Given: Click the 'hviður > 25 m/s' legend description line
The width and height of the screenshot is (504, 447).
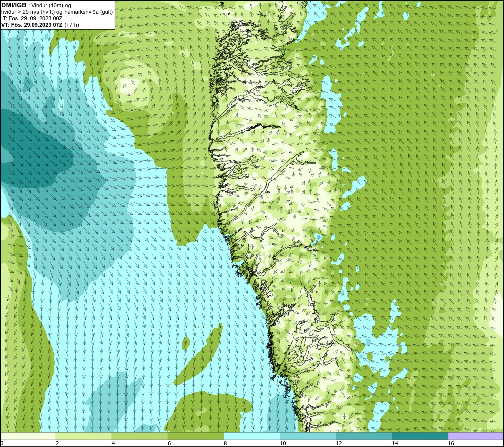Looking at the screenshot, I should click(x=57, y=12).
